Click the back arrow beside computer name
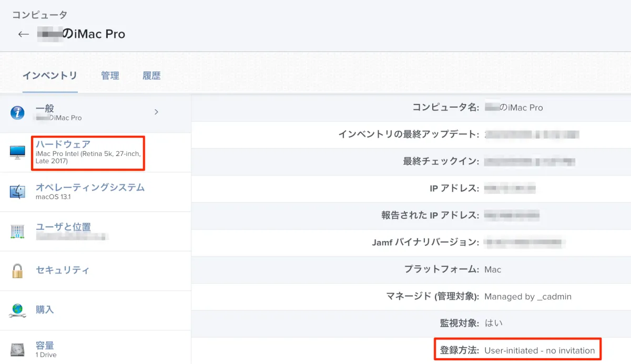Screen dimensions: 631x364 [23, 34]
